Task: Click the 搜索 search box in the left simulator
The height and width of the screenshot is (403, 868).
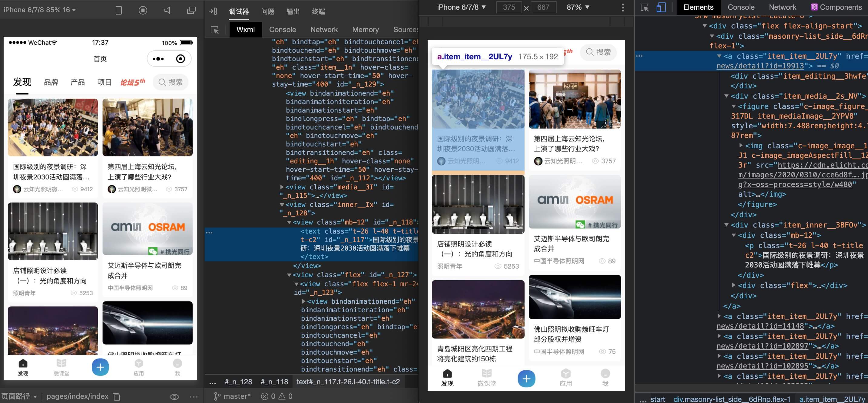Action: click(x=171, y=82)
